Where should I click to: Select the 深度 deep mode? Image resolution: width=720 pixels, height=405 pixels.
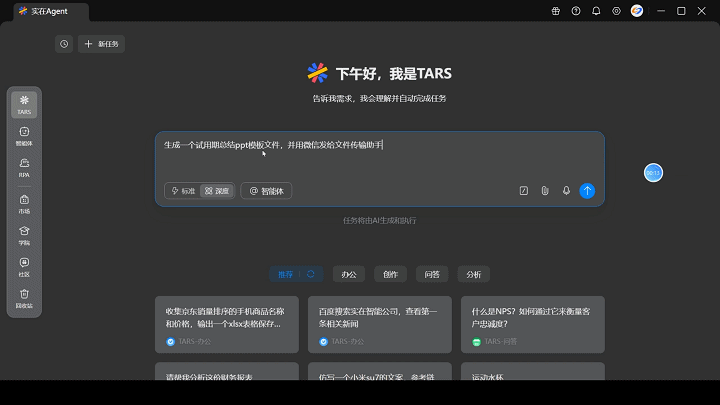[x=217, y=191]
